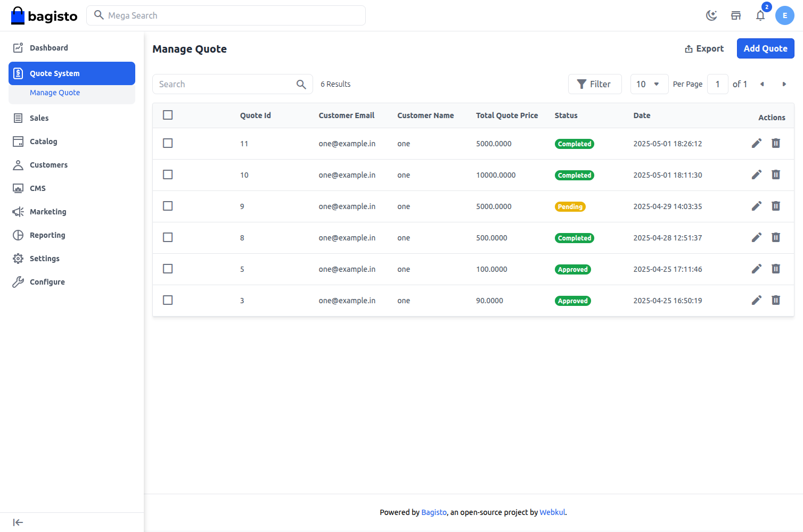Viewport: 803px width, 532px height.
Task: Click the search magnifier in quote search
Action: click(301, 84)
